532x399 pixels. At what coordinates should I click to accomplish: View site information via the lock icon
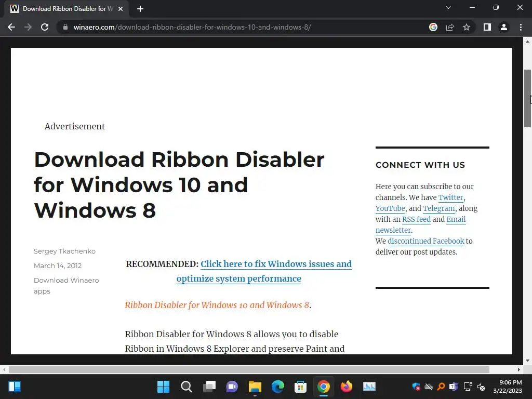(65, 27)
